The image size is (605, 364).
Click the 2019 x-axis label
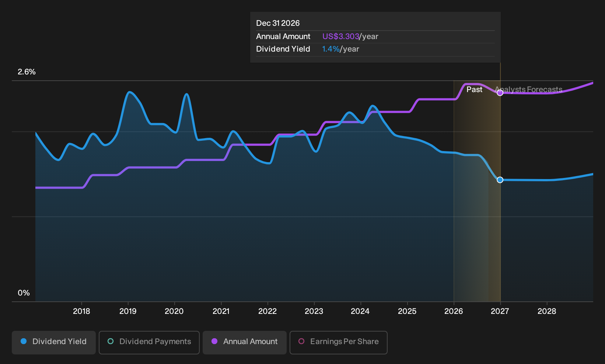[128, 311]
